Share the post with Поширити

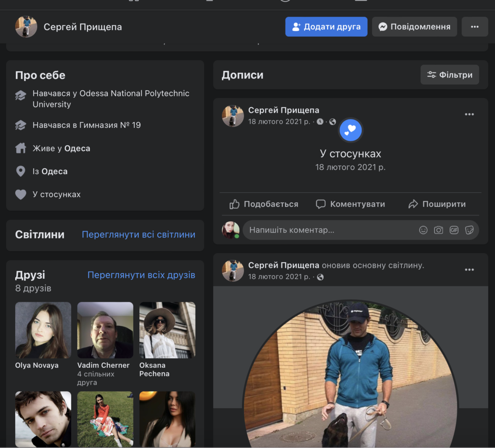tap(437, 204)
